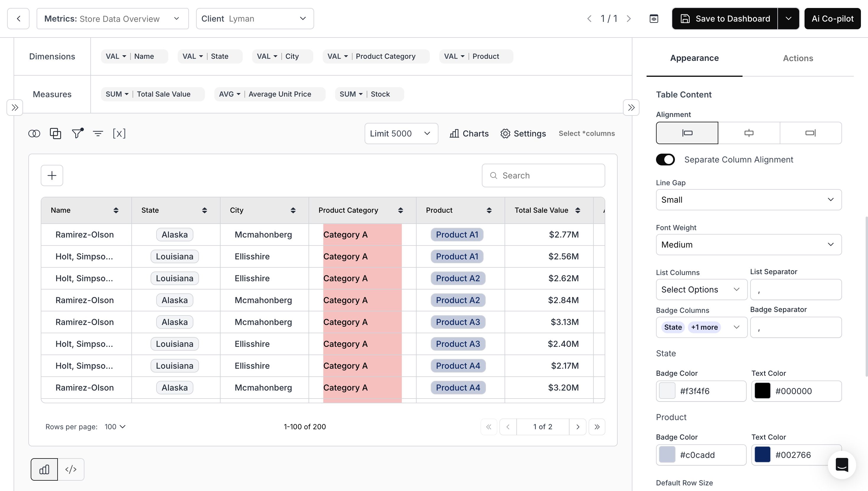Click Save to Dashboard button
Viewport: 868px width, 491px height.
pos(725,19)
